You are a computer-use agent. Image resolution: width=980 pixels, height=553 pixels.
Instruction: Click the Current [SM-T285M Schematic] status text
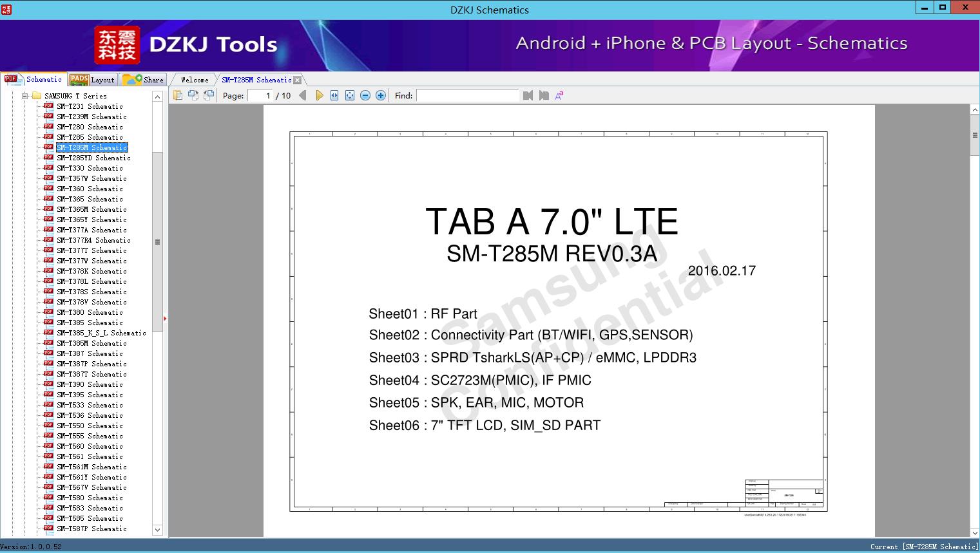pos(924,547)
